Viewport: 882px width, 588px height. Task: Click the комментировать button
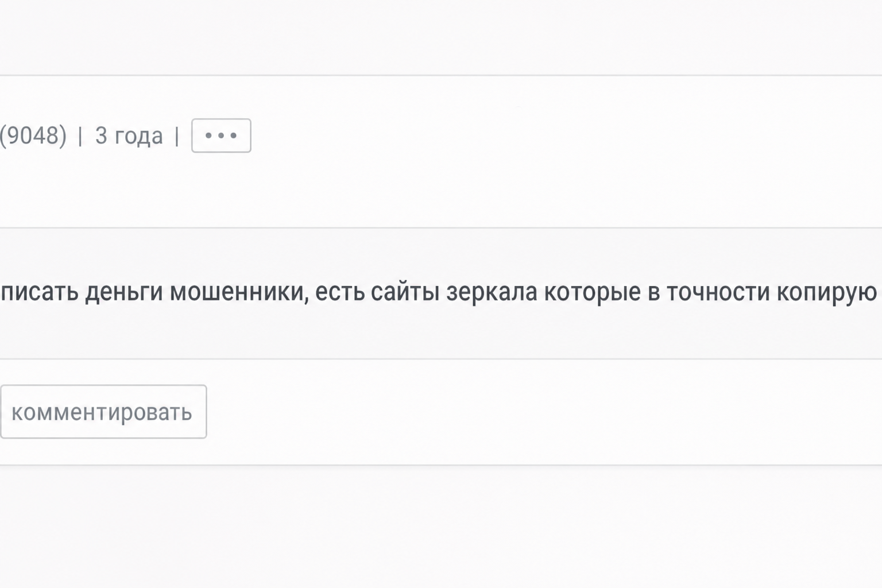coord(103,412)
